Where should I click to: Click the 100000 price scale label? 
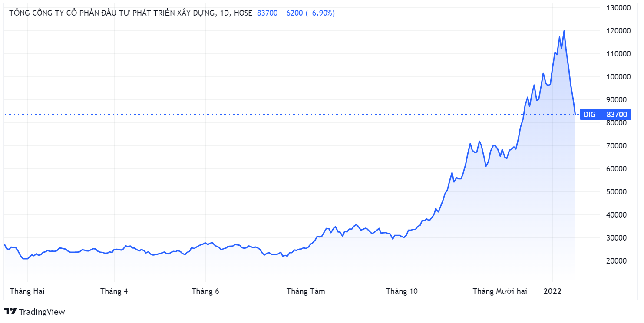618,77
